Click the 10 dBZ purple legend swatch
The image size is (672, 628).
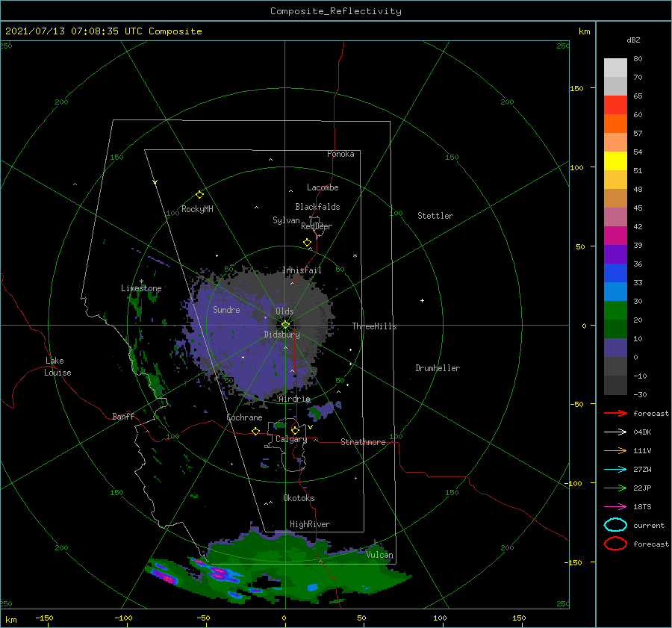[615, 347]
